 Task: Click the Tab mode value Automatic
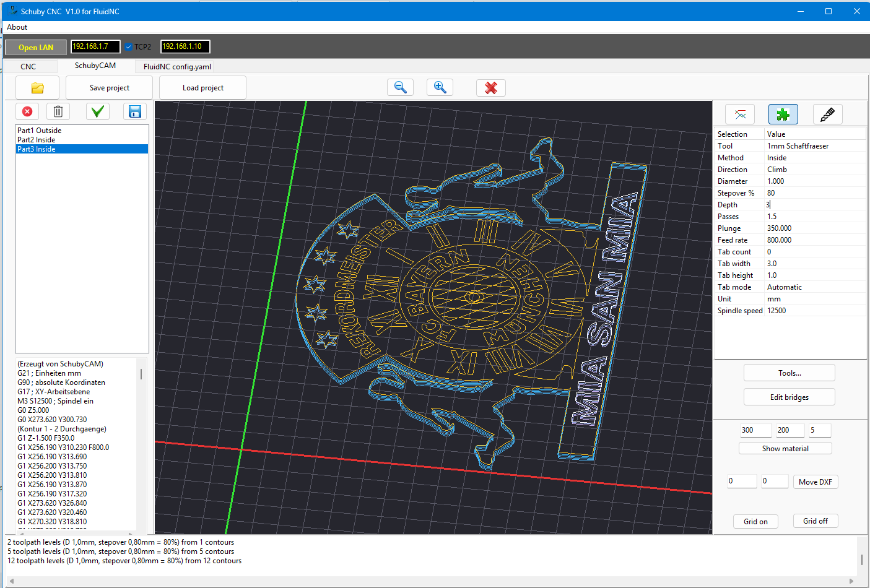point(815,287)
